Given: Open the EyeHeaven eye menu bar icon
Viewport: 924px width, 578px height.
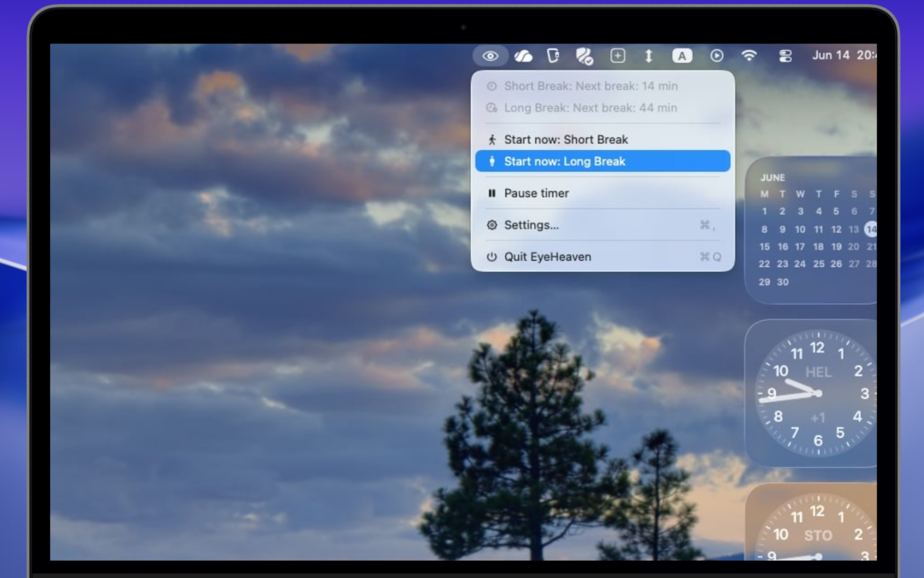Looking at the screenshot, I should pos(490,56).
